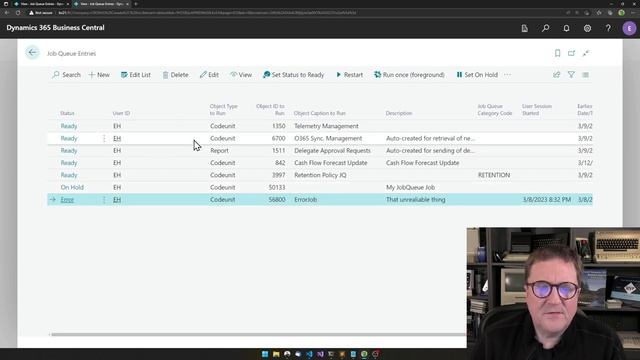The image size is (640, 360).
Task: Click the horizontal scrollbar of the list
Action: (258, 334)
